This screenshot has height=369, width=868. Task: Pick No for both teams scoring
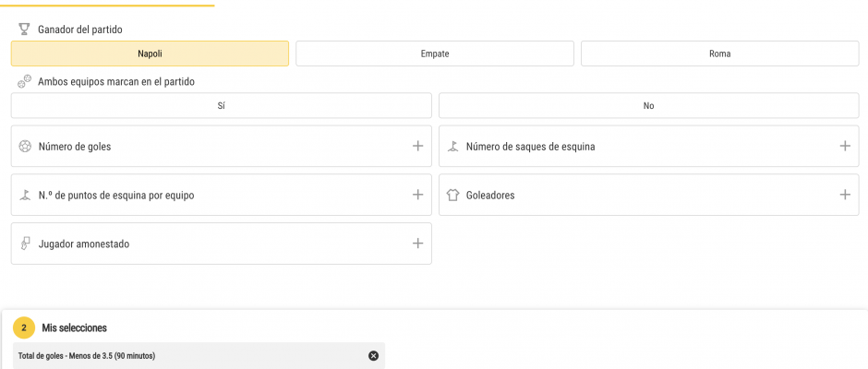(x=649, y=106)
